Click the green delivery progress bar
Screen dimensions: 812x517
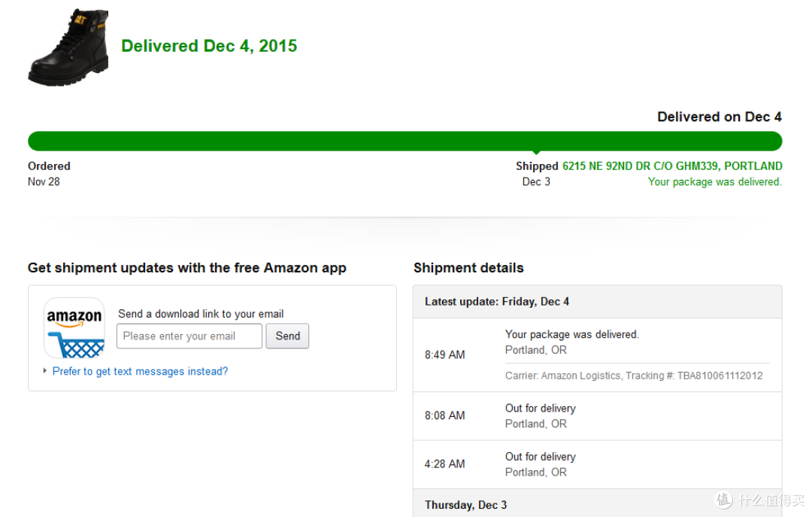click(405, 141)
